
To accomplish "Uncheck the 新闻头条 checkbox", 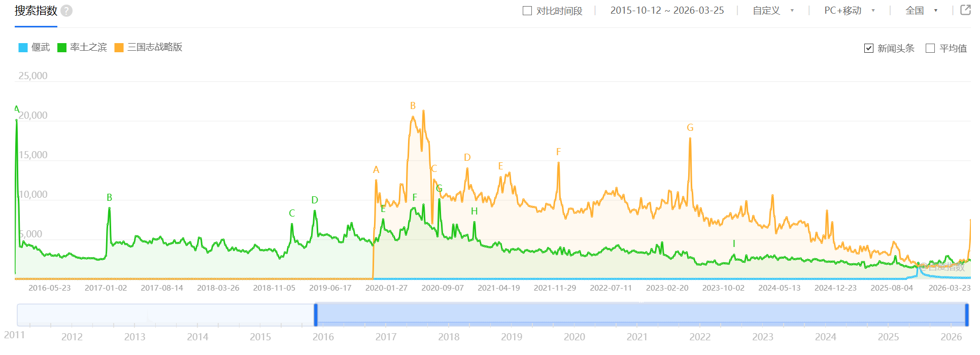I will (x=869, y=48).
